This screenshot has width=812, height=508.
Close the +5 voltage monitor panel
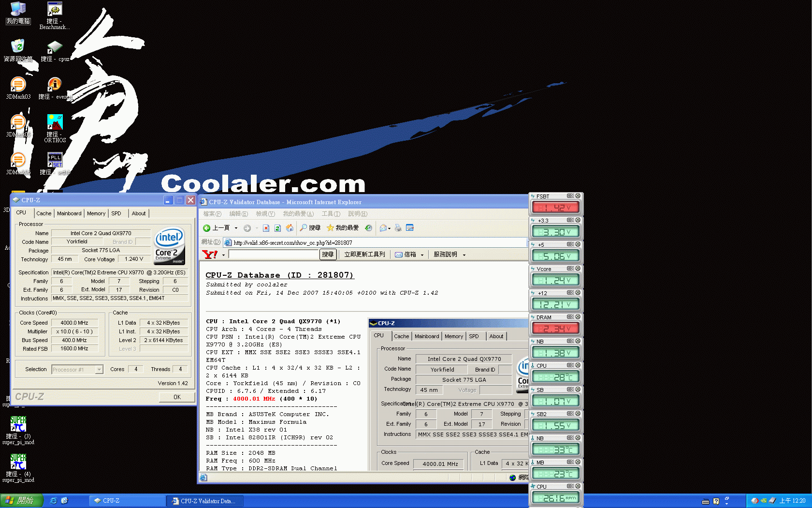[578, 244]
